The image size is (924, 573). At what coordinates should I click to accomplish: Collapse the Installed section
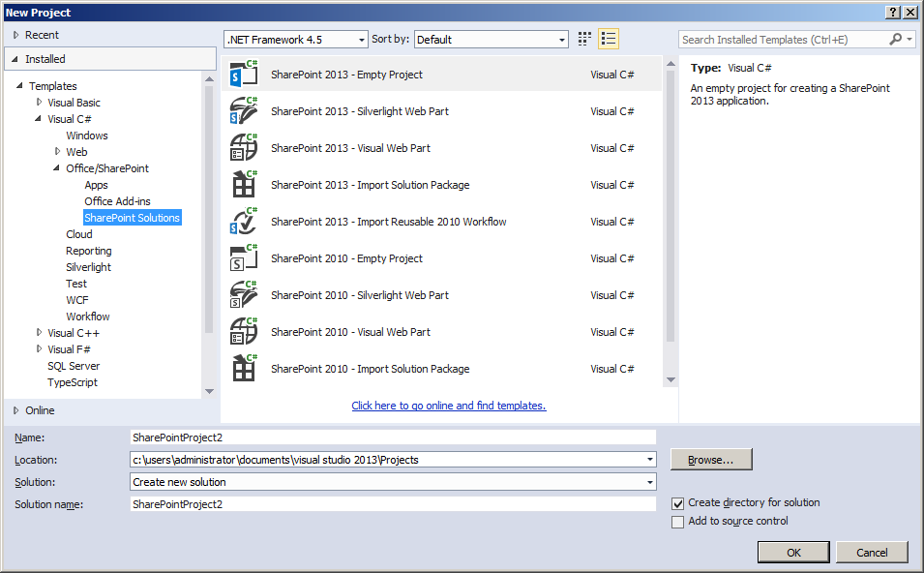[x=15, y=59]
